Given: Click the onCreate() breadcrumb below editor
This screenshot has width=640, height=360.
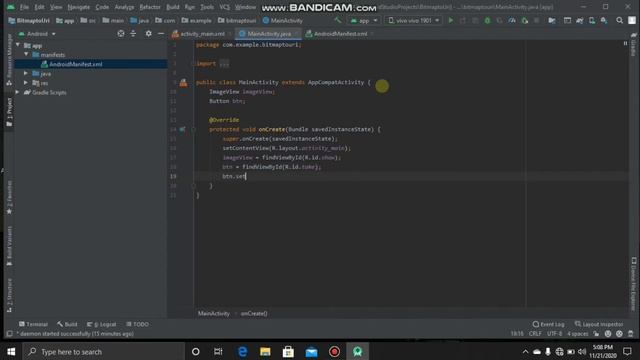Looking at the screenshot, I should [x=254, y=313].
